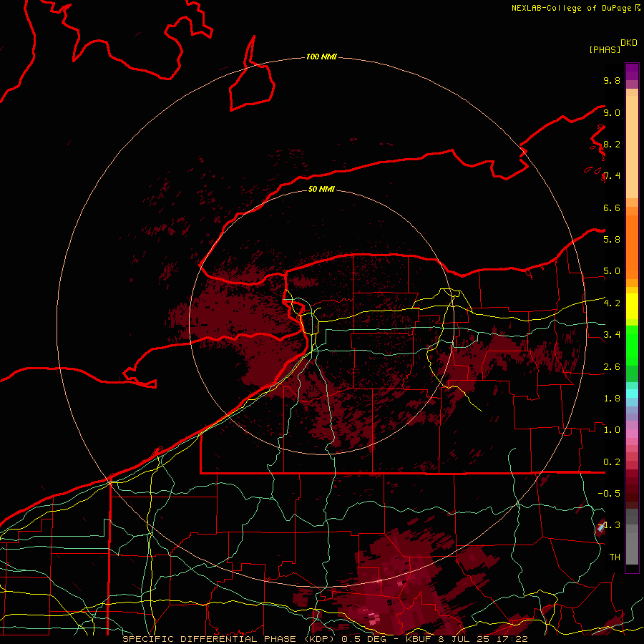Click the 9.8 value on the scale
The image size is (644, 644).
[612, 80]
